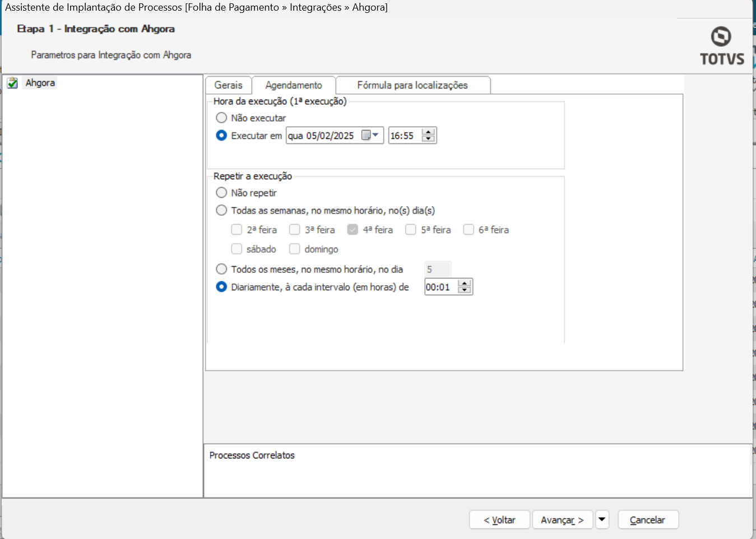
Task: Click the Parametros para Integração com Ahgora text
Action: (111, 55)
